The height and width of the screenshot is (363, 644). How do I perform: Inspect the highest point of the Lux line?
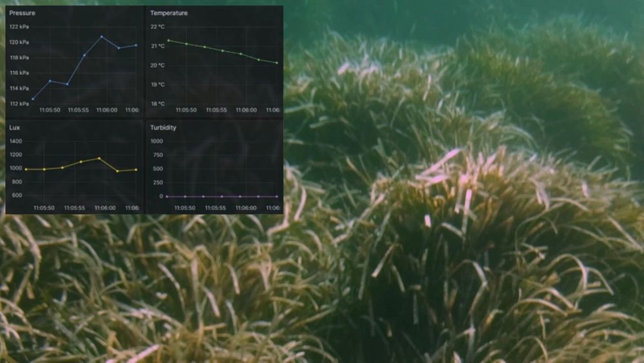(99, 158)
